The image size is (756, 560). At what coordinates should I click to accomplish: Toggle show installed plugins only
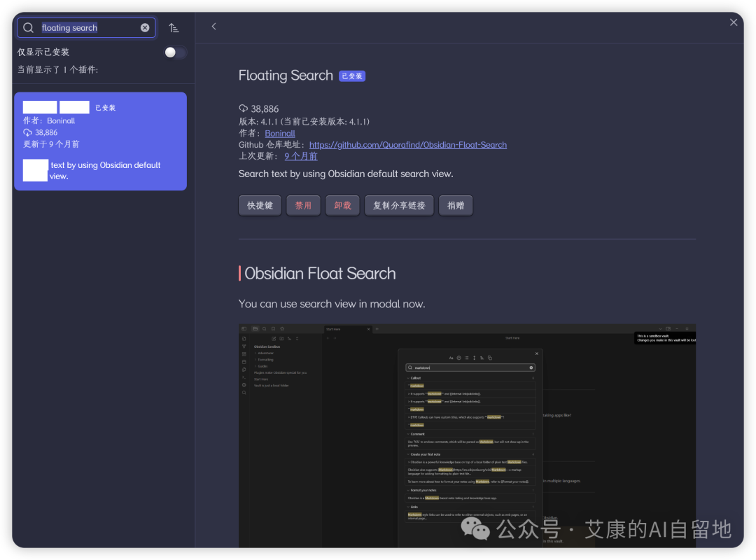coord(174,52)
